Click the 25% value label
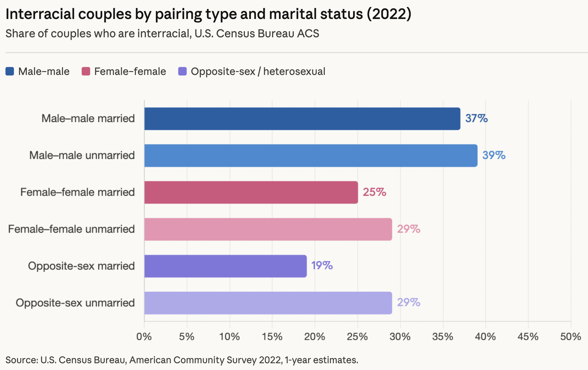The width and height of the screenshot is (588, 370). coord(374,192)
